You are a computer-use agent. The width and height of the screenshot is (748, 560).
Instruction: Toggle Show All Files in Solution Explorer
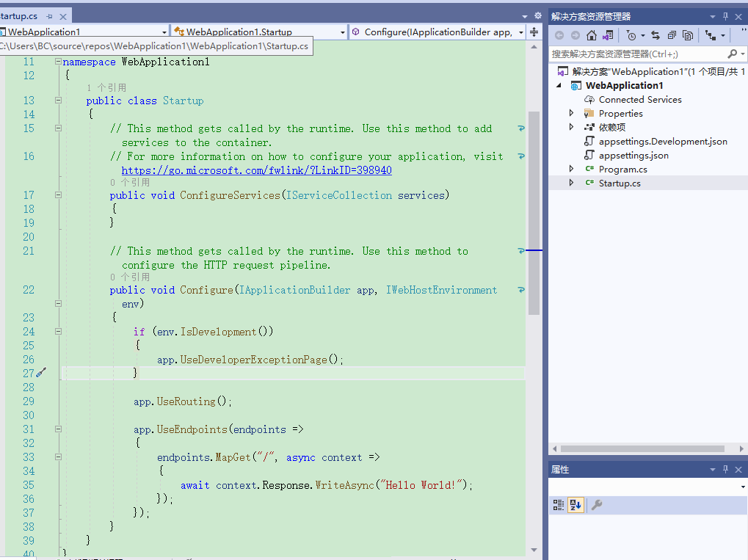coord(687,35)
